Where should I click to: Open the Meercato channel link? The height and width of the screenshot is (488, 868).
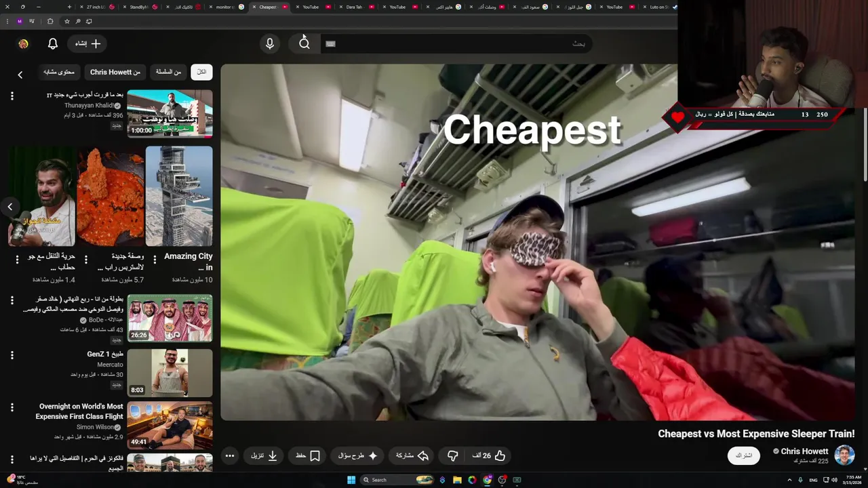[110, 365]
